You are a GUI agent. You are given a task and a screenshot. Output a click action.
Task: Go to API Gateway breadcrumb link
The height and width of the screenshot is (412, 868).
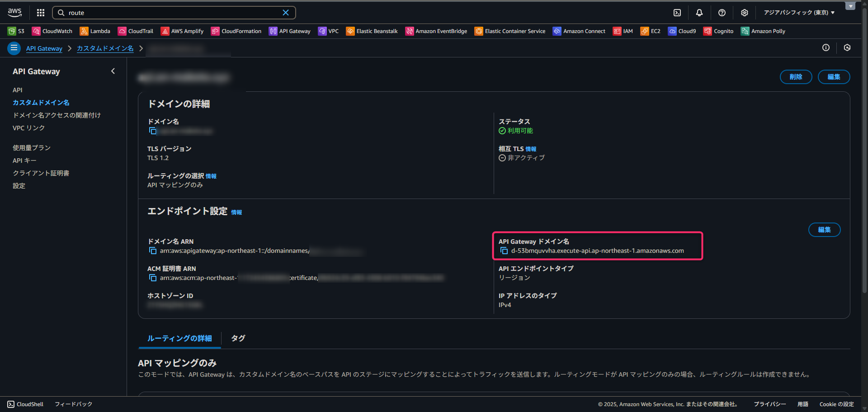pos(44,48)
